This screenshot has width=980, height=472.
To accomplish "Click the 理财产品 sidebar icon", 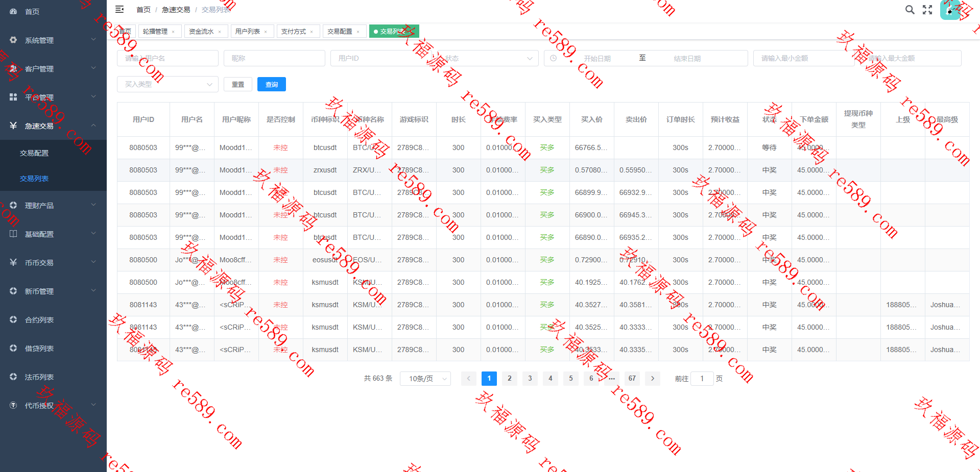I will pyautogui.click(x=13, y=205).
